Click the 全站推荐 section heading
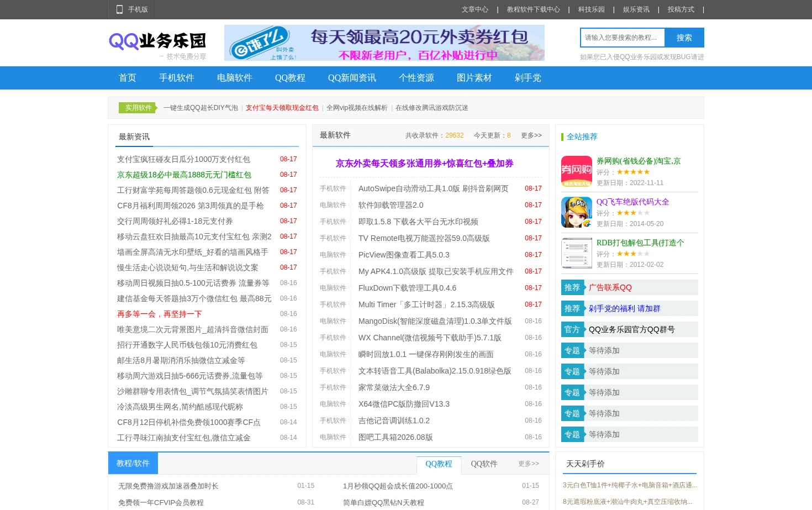The height and width of the screenshot is (510, 812). [x=582, y=136]
